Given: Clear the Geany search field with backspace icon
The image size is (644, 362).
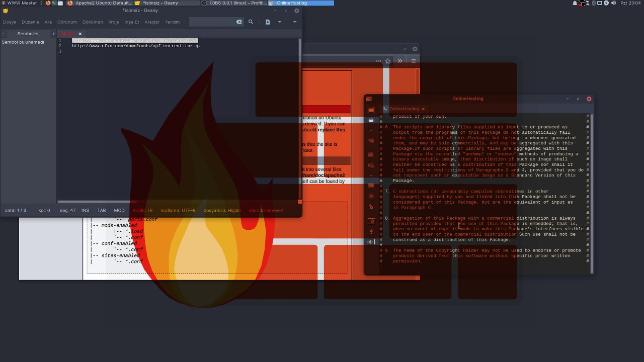Looking at the screenshot, I should click(x=239, y=22).
